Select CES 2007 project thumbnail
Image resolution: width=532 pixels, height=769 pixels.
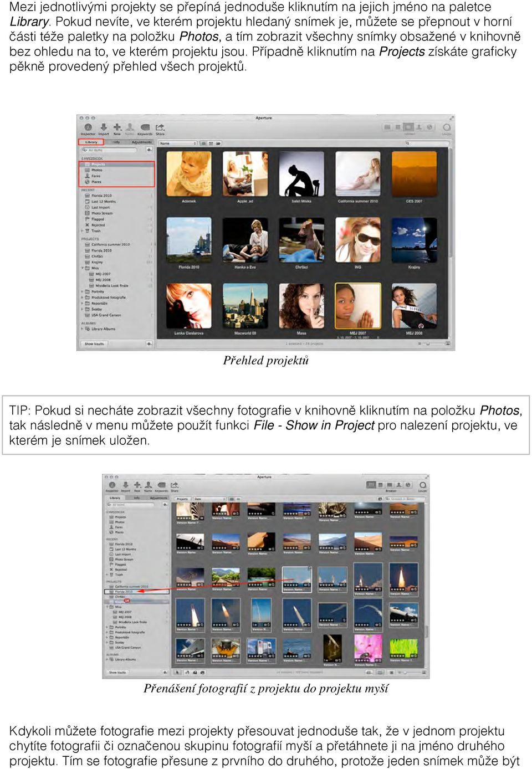point(414,174)
